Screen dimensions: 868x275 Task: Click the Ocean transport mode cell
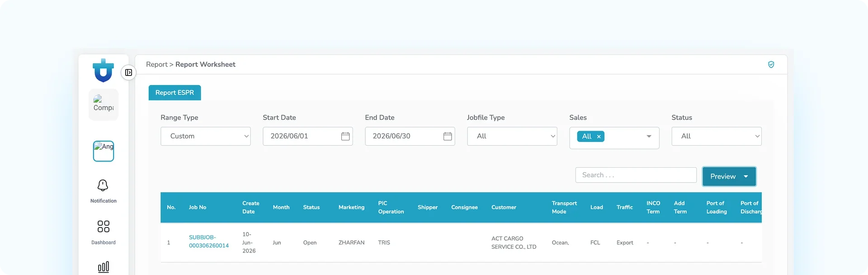click(x=560, y=243)
